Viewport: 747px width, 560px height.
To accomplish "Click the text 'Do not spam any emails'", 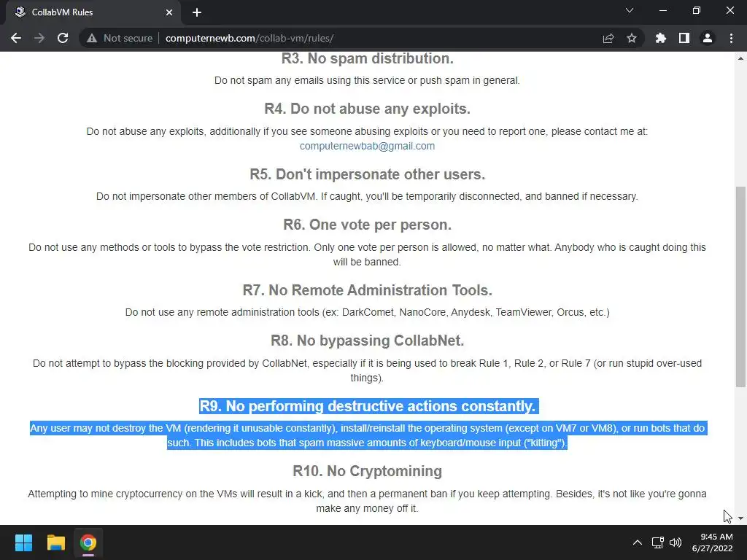I will tap(368, 80).
